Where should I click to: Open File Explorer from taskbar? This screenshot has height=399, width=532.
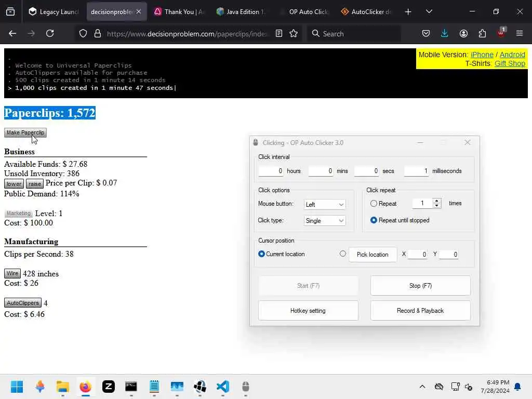(x=63, y=387)
